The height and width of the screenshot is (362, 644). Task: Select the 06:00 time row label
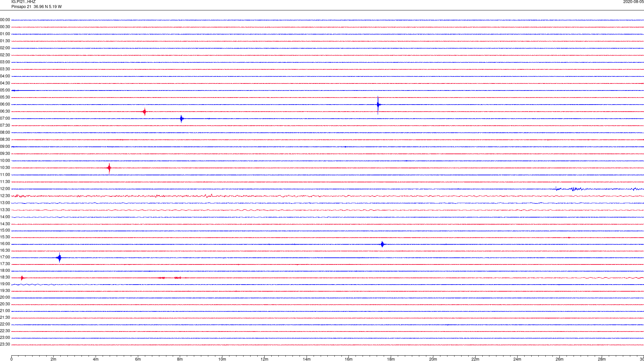click(x=5, y=105)
